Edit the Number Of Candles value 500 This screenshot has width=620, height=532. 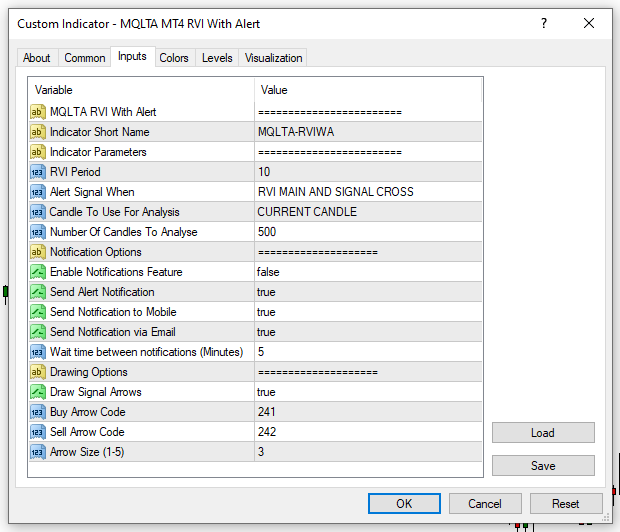368,232
